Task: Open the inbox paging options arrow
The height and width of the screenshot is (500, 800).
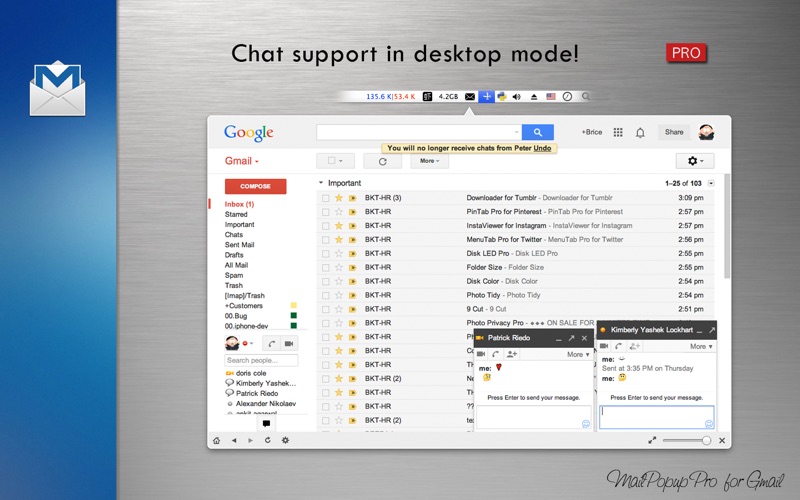Action: pyautogui.click(x=711, y=183)
